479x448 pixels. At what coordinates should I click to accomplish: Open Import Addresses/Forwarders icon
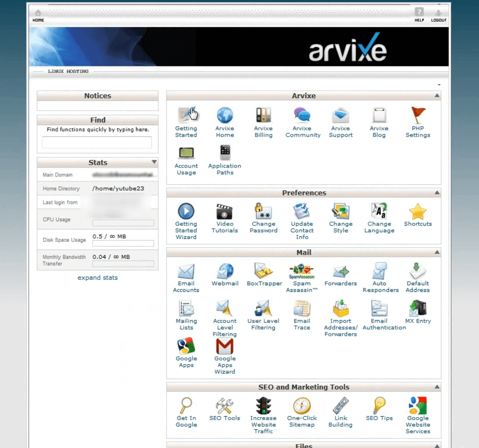coord(341,308)
